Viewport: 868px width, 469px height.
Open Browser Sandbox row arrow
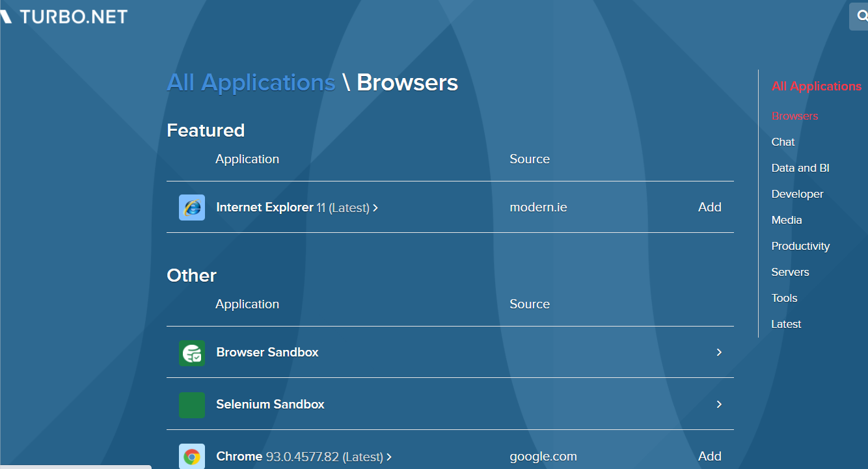pos(719,353)
